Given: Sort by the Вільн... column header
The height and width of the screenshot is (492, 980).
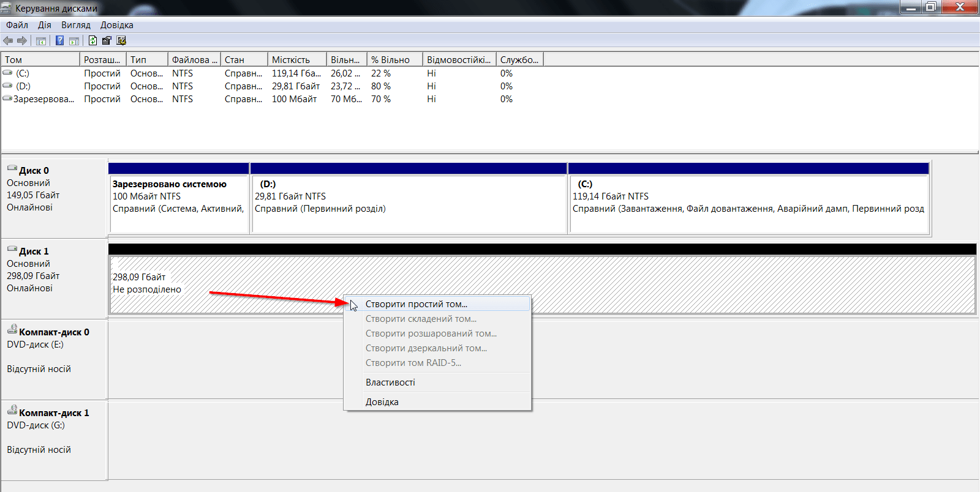Looking at the screenshot, I should [x=347, y=60].
